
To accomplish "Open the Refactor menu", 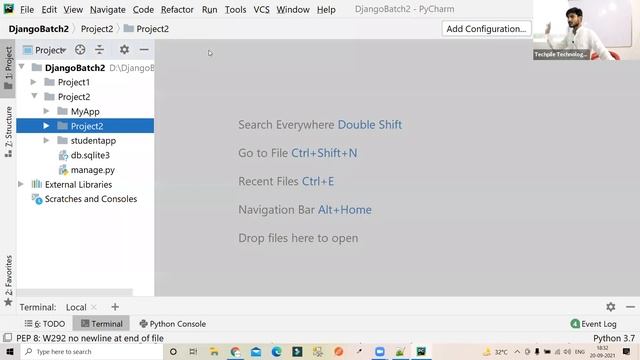I will (177, 9).
